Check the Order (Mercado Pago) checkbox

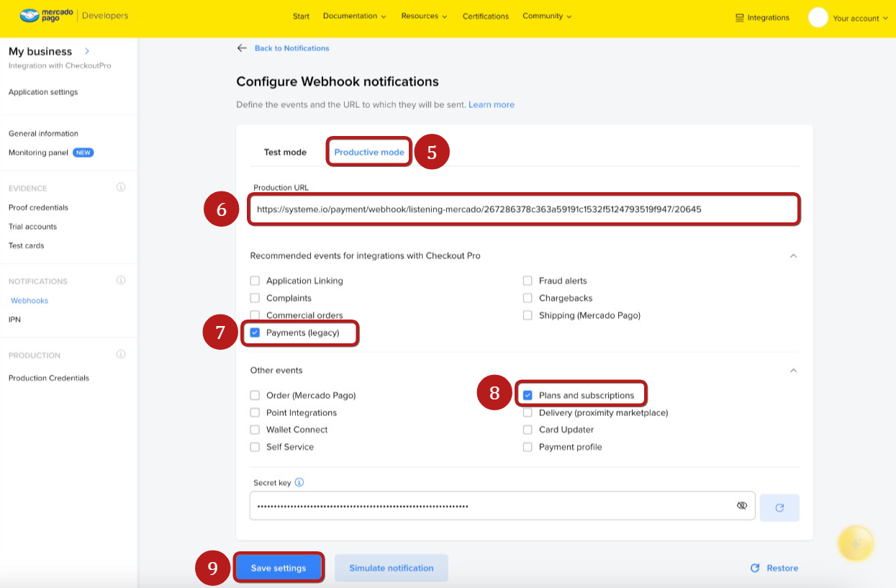(255, 395)
